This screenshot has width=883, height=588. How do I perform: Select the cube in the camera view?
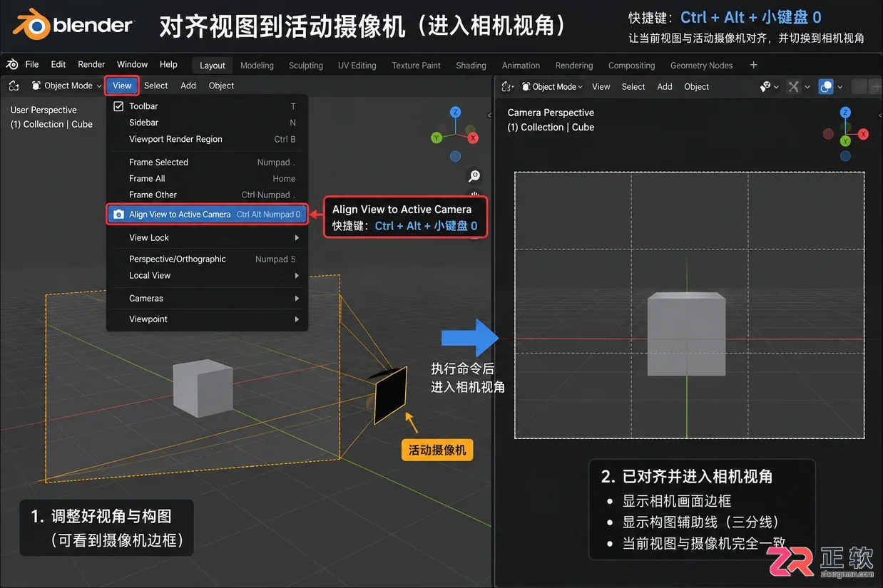686,334
